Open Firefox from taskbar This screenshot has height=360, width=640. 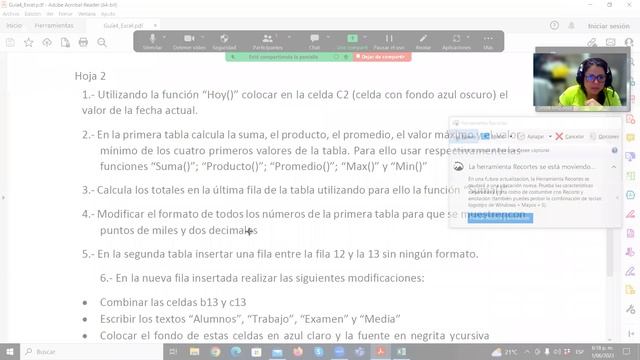click(298, 351)
